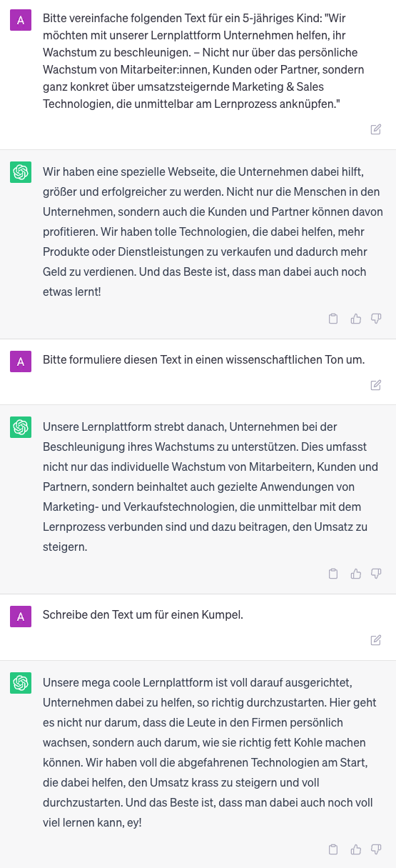
Task: Click the ChatGPT logo beside the first reply
Action: pyautogui.click(x=21, y=172)
